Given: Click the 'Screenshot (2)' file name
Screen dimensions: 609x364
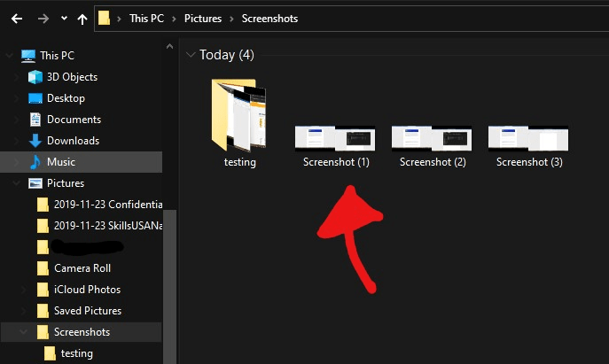Looking at the screenshot, I should coord(433,162).
